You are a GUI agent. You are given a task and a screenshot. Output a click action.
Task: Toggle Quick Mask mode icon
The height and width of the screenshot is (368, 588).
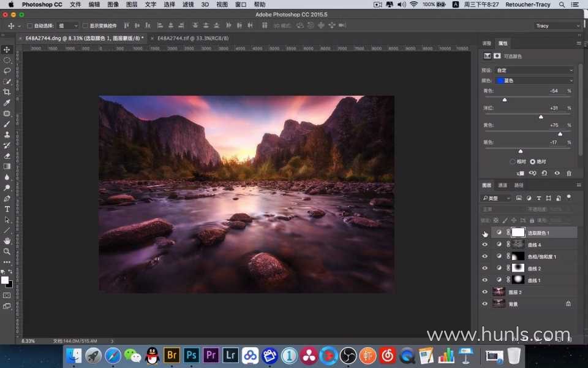tap(7, 296)
